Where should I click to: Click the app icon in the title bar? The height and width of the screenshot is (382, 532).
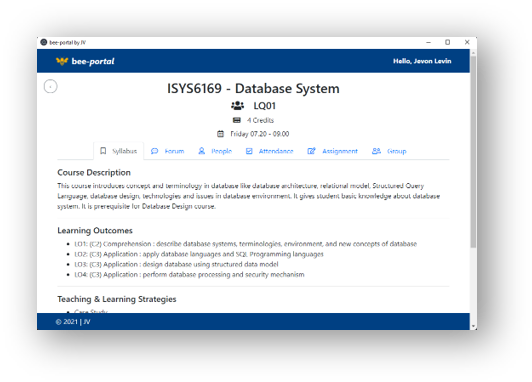point(44,42)
